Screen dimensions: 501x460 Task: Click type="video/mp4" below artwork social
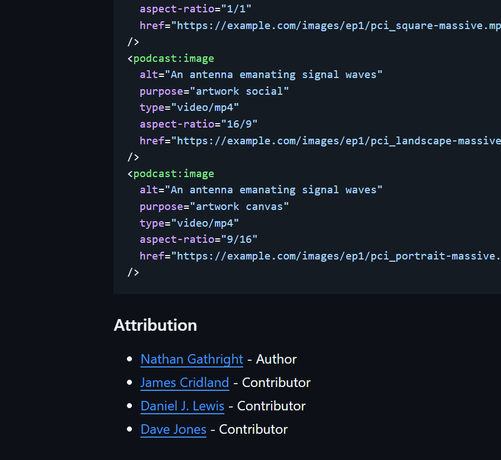[189, 108]
